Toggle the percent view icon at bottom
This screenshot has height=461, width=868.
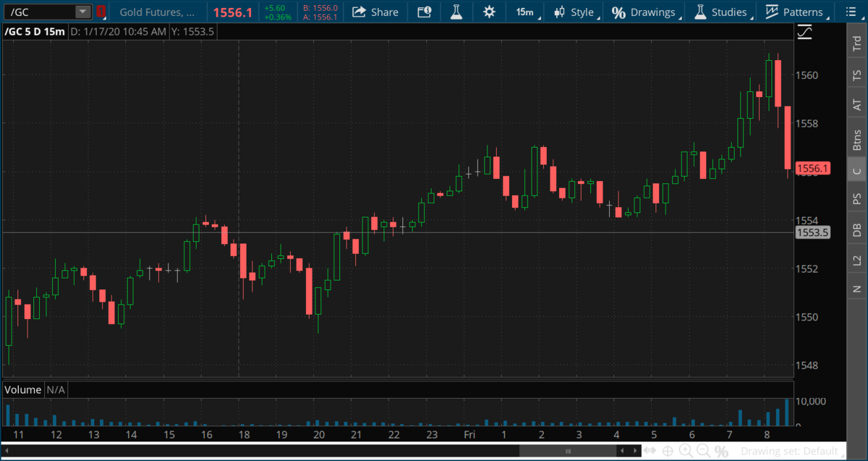(721, 450)
